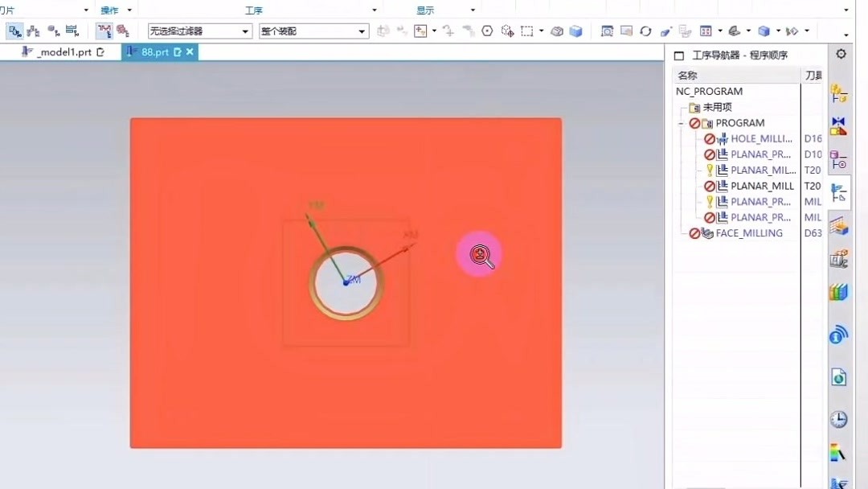868x489 pixels.
Task: Toggle the snap point icon in the toolbar
Action: 487,31
